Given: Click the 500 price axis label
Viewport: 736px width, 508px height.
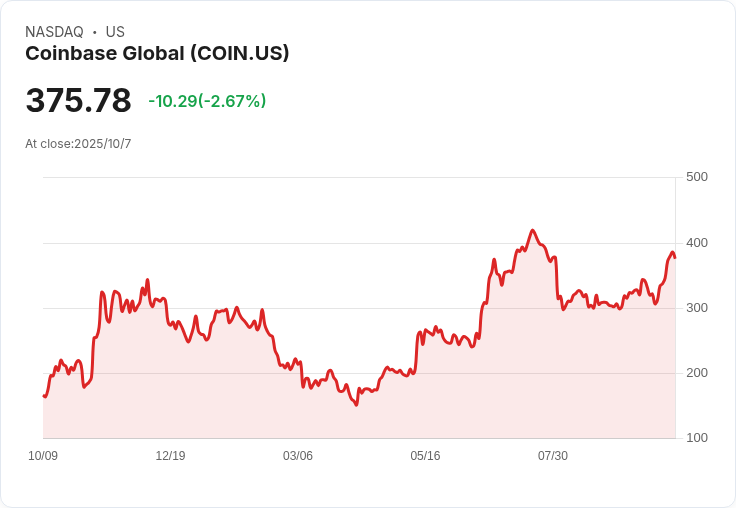Looking at the screenshot, I should pos(697,177).
